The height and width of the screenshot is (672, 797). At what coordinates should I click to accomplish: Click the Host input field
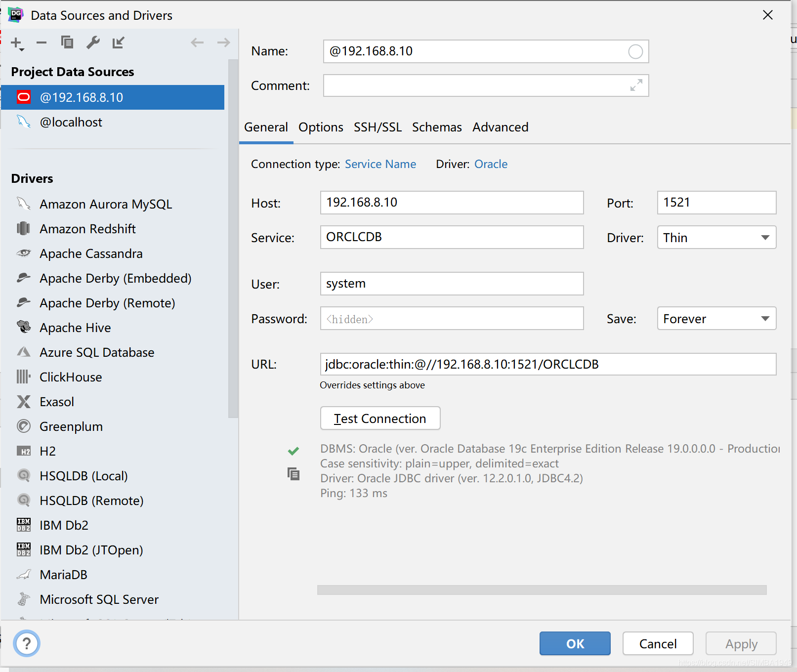tap(452, 203)
